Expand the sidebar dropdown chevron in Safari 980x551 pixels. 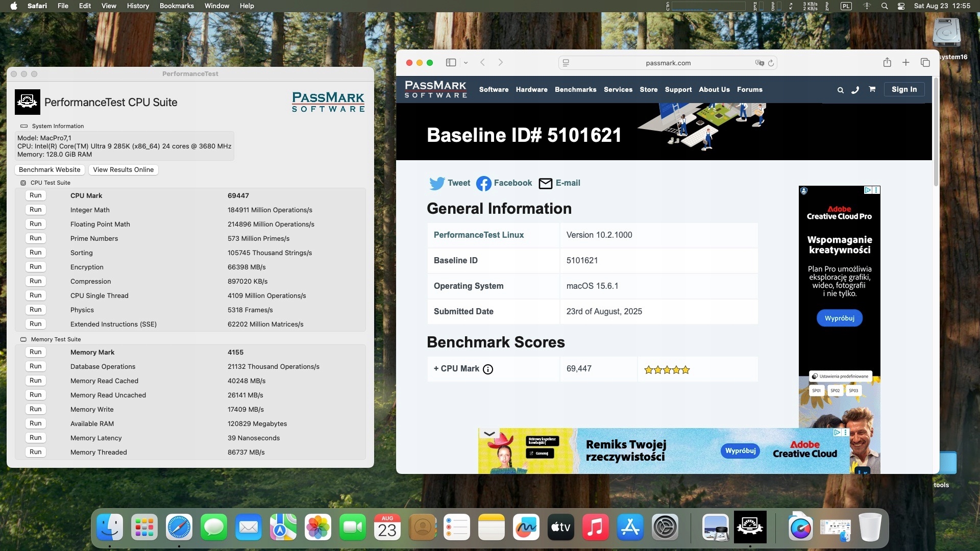[x=465, y=63]
